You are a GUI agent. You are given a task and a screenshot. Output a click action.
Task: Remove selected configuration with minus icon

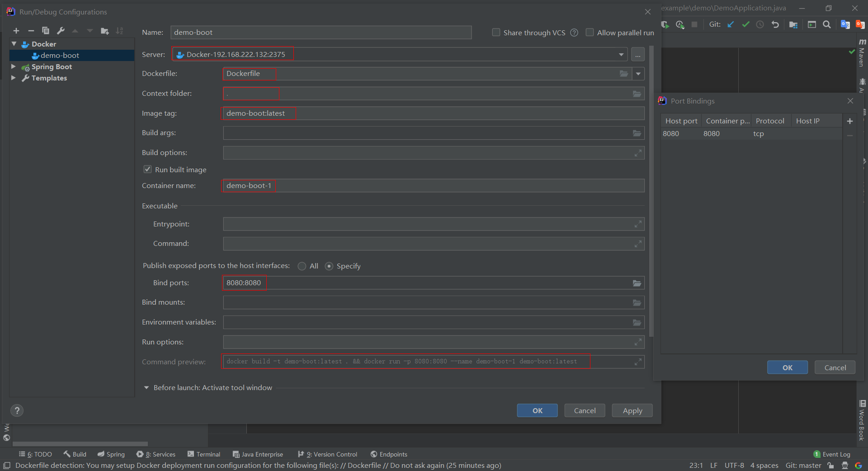[31, 31]
